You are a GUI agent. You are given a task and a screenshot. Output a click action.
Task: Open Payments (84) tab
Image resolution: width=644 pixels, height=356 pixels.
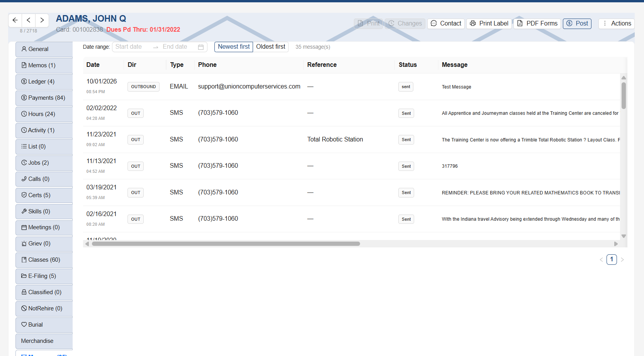coord(44,98)
